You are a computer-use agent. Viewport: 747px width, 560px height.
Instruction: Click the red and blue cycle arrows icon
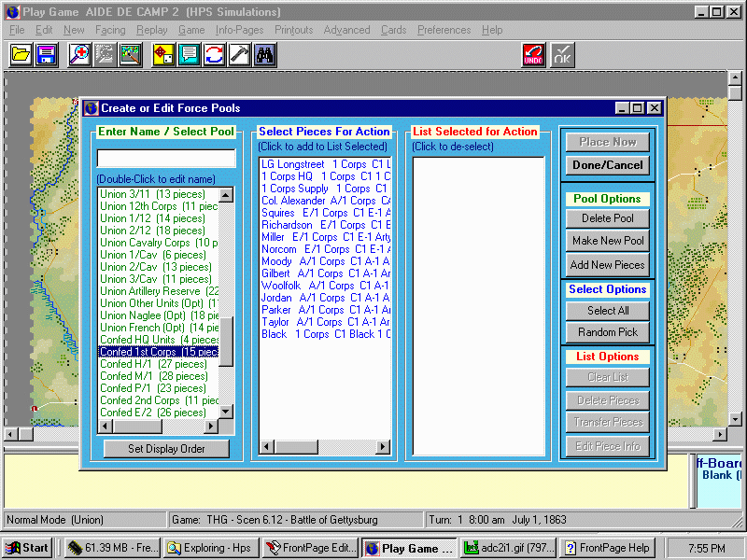tap(214, 55)
